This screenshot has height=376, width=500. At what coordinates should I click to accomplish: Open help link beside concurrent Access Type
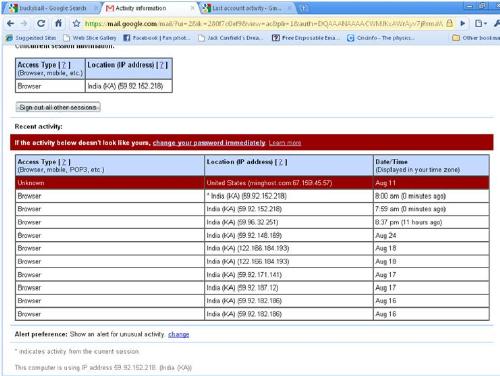click(64, 65)
